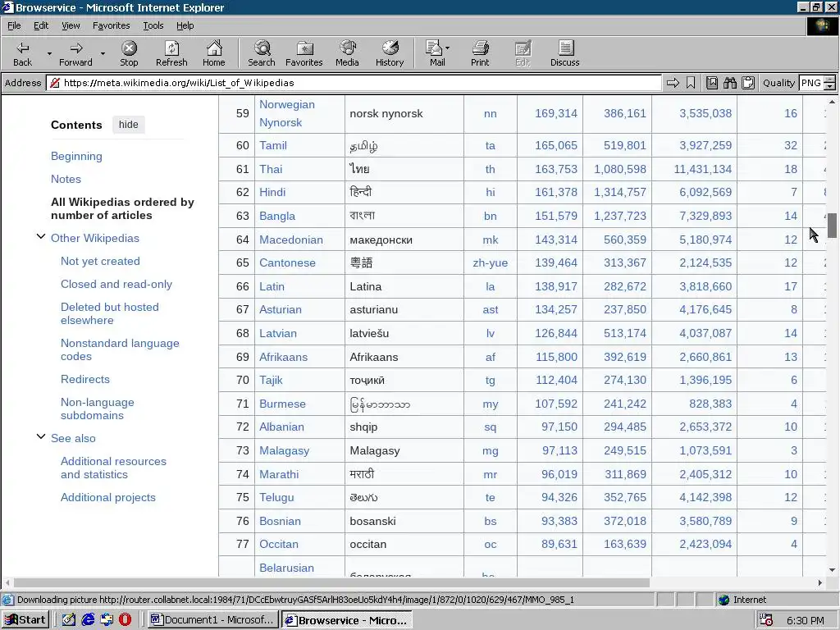Open the Cantonese language link
This screenshot has width=840, height=630.
pos(287,262)
